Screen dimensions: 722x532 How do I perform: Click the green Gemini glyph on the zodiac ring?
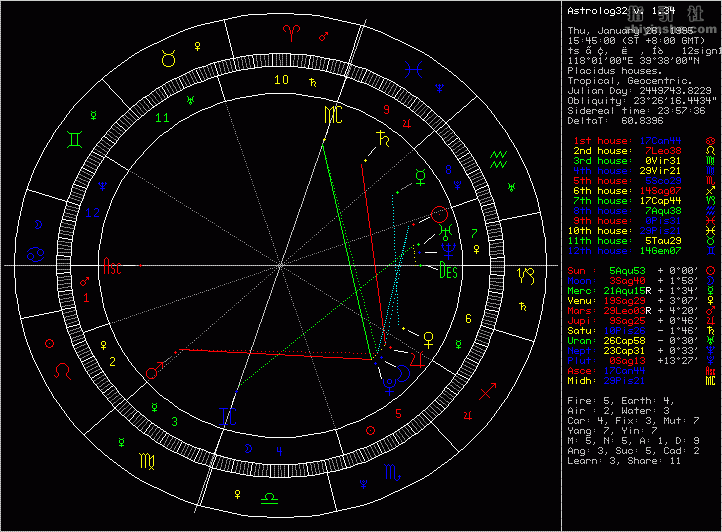click(x=75, y=139)
